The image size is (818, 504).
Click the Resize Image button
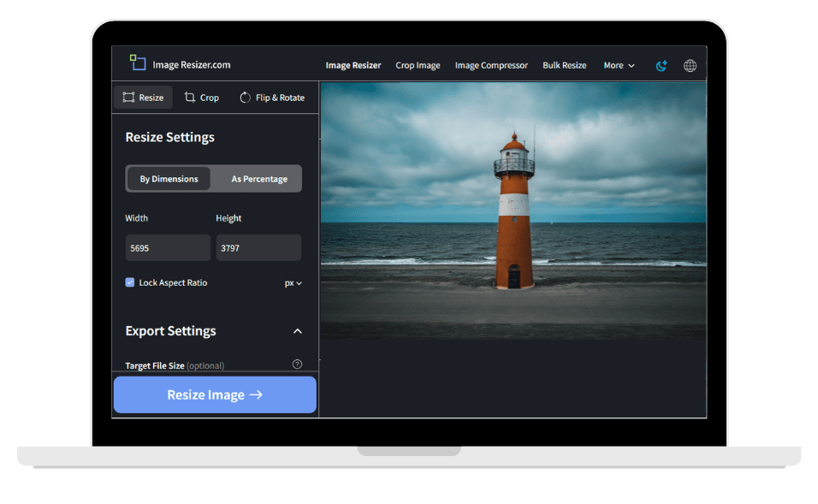pos(214,394)
